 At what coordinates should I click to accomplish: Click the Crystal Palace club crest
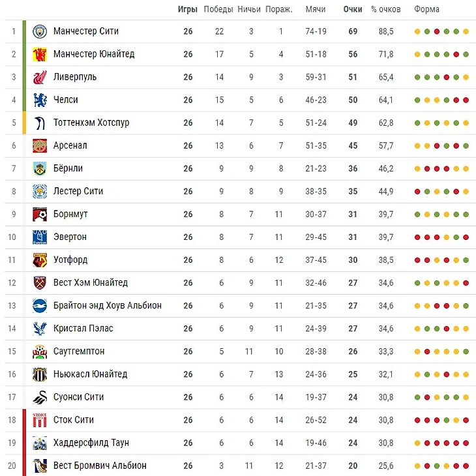[40, 329]
